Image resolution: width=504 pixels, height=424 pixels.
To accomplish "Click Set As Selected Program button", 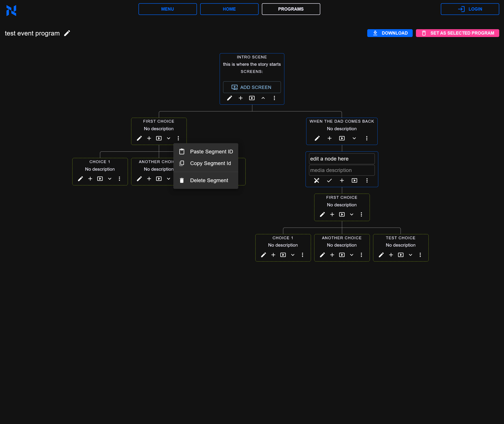I will pyautogui.click(x=457, y=33).
